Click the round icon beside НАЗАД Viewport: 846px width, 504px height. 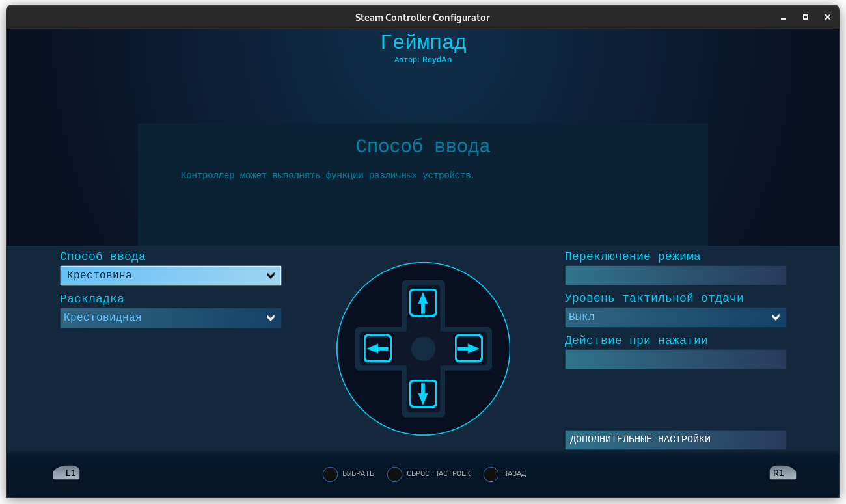[x=491, y=474]
